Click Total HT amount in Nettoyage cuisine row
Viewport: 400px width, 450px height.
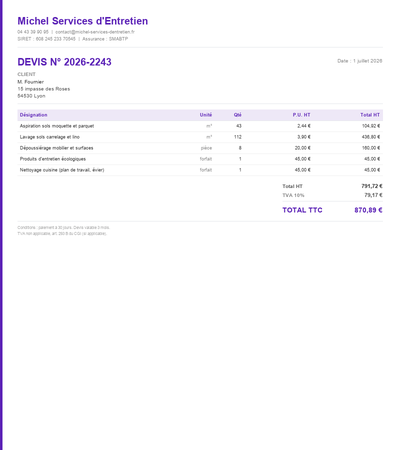[372, 170]
